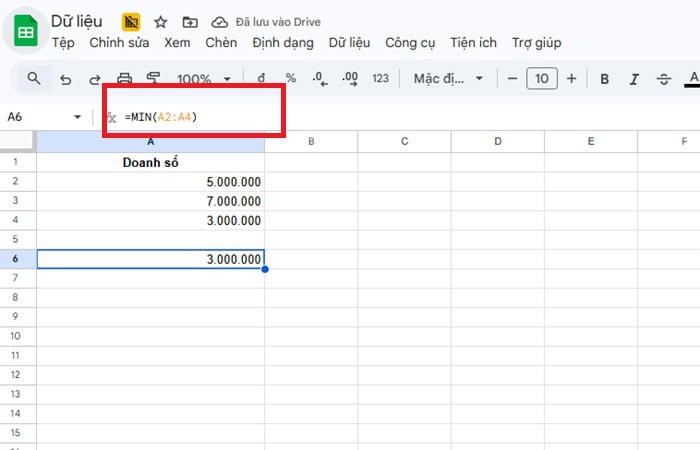700x450 pixels.
Task: Open the Chèn menu
Action: coord(221,43)
